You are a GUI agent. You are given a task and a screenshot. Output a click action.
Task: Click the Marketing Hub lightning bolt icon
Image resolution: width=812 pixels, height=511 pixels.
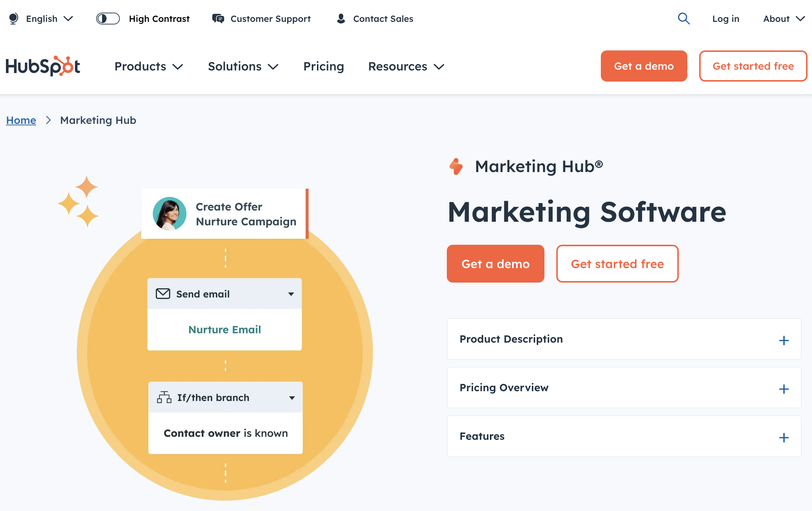(x=457, y=166)
